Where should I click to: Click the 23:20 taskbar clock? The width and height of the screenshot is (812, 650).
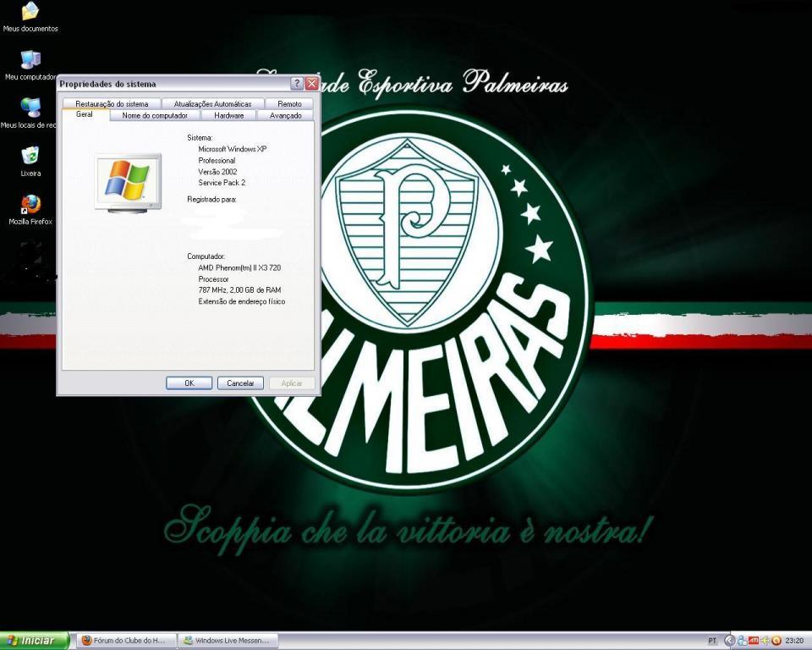[794, 642]
